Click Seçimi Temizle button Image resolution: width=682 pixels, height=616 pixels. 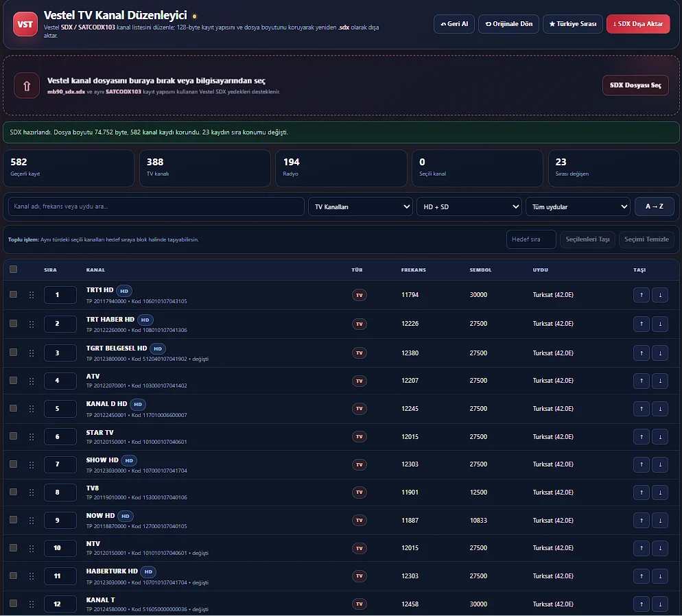tap(646, 239)
